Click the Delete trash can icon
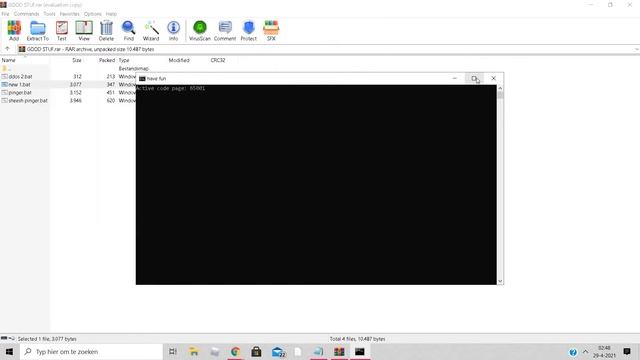Image resolution: width=640 pixels, height=360 pixels. tap(106, 31)
